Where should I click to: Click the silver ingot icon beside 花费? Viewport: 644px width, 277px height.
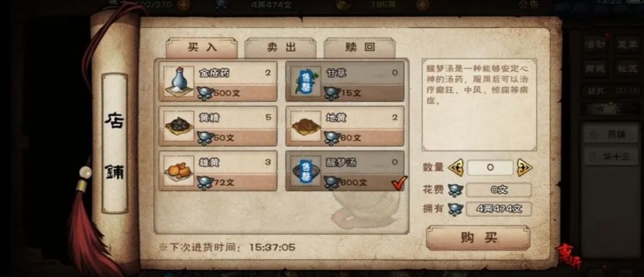pyautogui.click(x=455, y=190)
